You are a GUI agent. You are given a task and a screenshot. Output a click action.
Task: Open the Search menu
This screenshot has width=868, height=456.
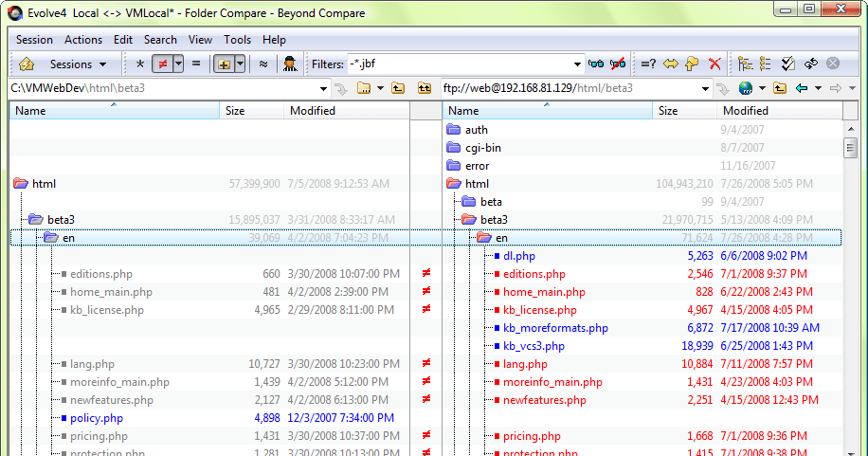[160, 40]
